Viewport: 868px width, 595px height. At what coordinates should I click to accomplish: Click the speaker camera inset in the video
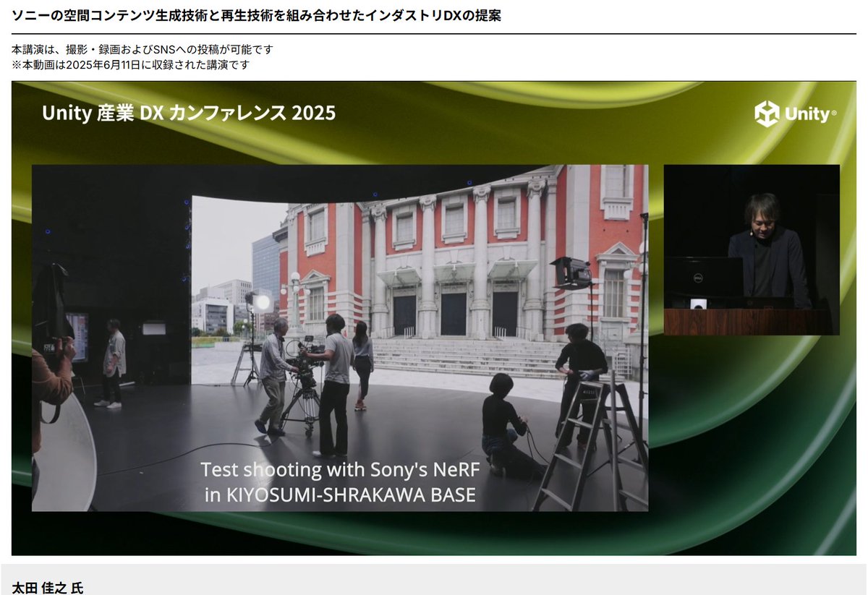(x=752, y=249)
